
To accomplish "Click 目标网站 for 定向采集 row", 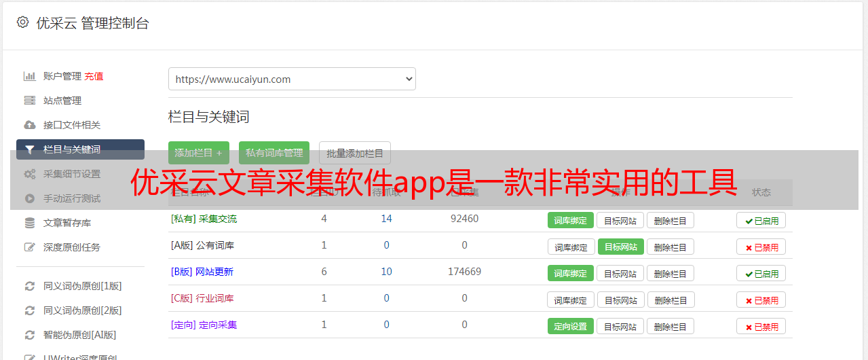I will coord(620,326).
